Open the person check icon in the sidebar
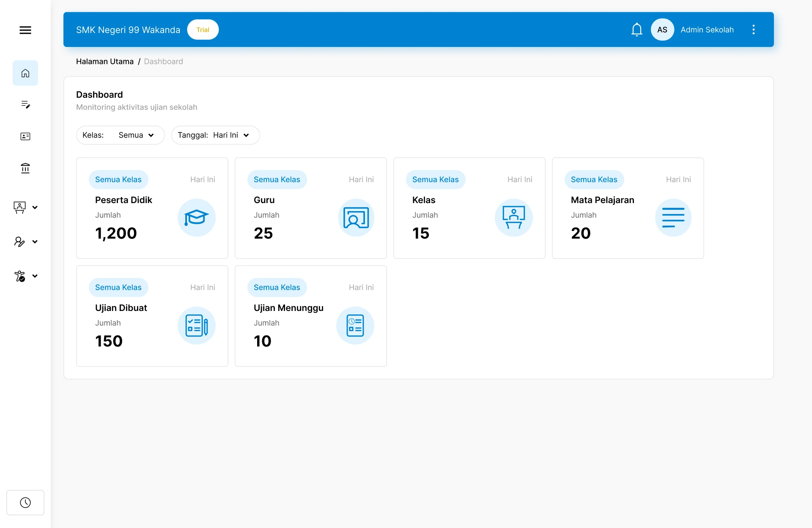Viewport: 812px width, 528px height. click(19, 276)
